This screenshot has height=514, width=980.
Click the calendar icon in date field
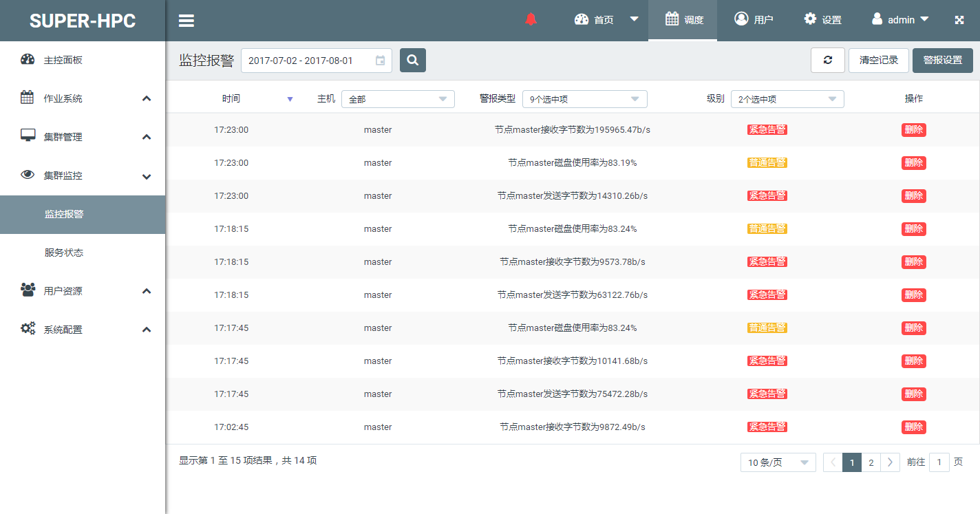pos(380,61)
